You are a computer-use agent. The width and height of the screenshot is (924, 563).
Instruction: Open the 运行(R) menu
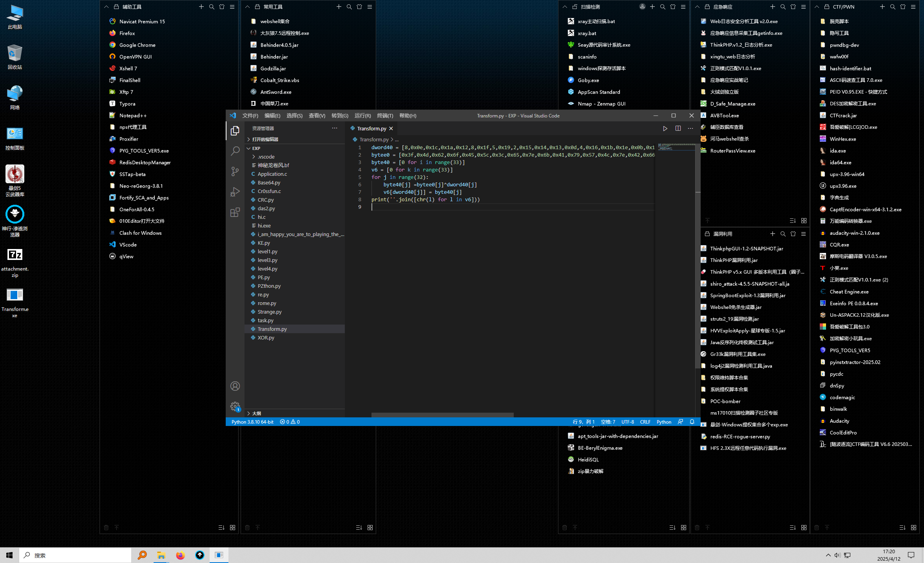click(362, 115)
